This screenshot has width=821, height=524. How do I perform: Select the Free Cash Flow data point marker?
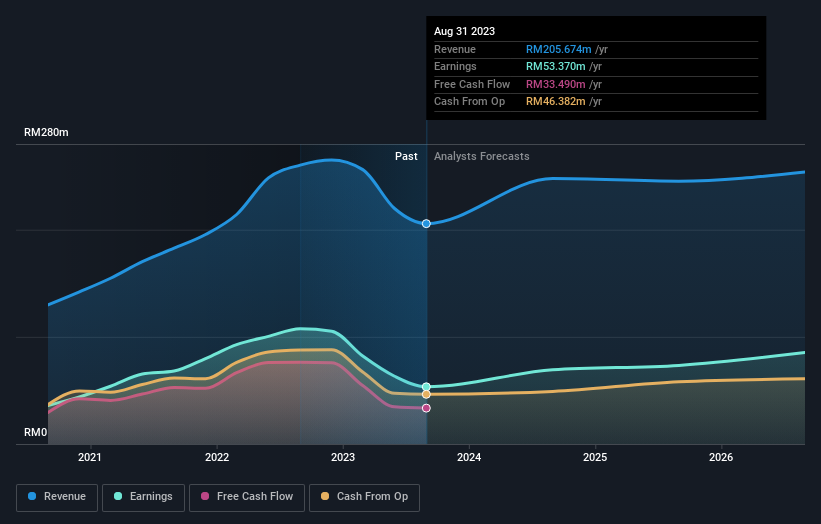click(426, 408)
